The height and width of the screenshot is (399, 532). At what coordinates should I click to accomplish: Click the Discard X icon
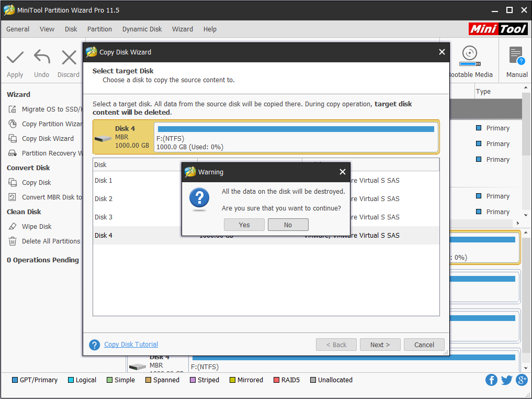(69, 58)
